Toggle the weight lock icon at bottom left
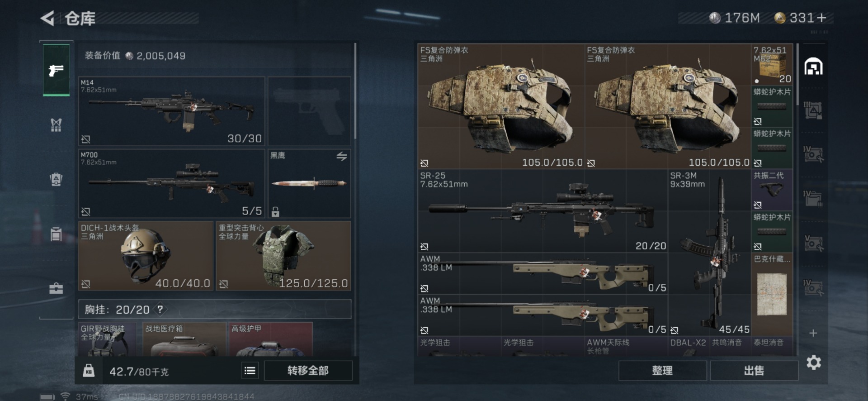This screenshot has height=401, width=868. 89,371
